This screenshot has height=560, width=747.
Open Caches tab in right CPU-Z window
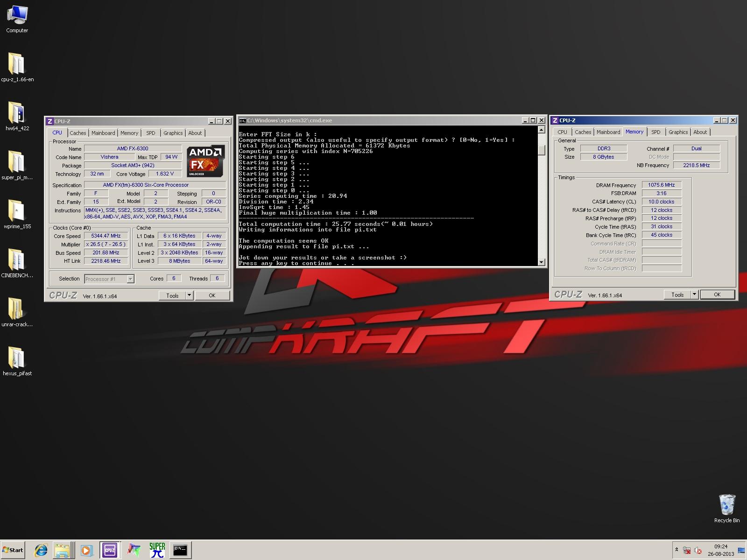583,132
